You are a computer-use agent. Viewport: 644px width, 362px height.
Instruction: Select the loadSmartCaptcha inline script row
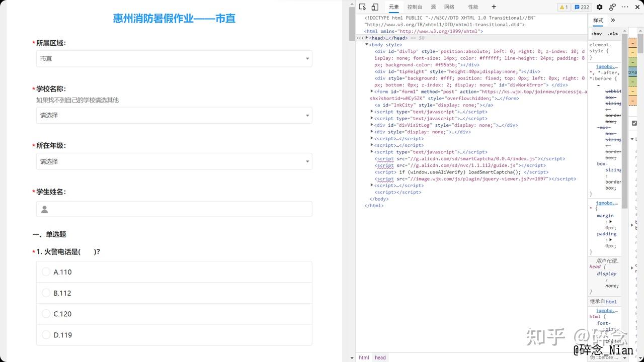click(x=461, y=172)
